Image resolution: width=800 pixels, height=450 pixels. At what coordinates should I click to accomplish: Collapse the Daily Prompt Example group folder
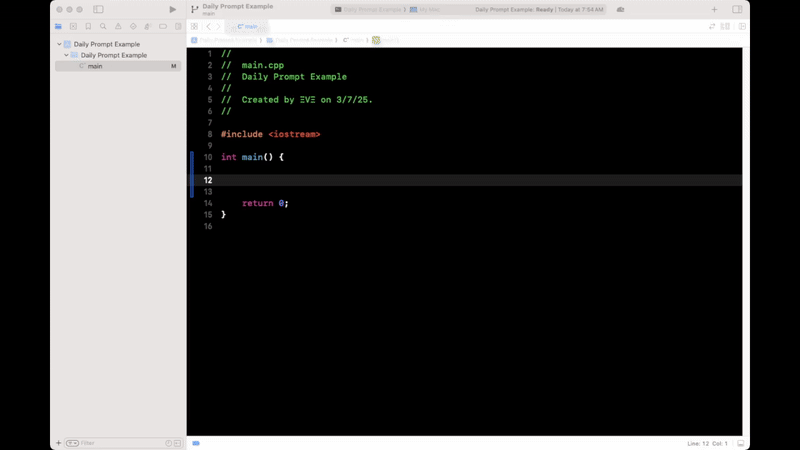click(x=66, y=55)
